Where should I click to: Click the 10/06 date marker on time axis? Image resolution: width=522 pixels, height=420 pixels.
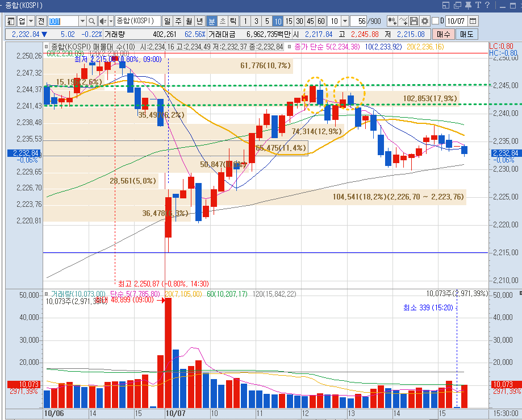coord(54,413)
